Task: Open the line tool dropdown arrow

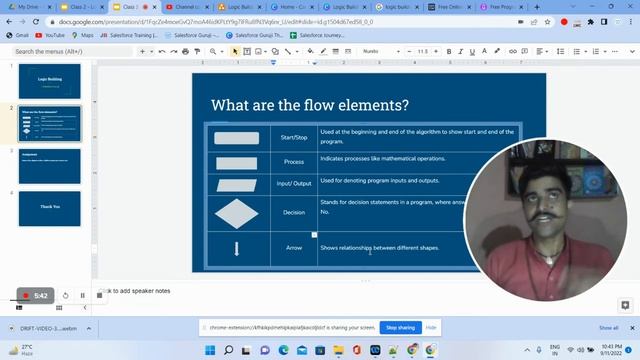Action: coord(297,51)
